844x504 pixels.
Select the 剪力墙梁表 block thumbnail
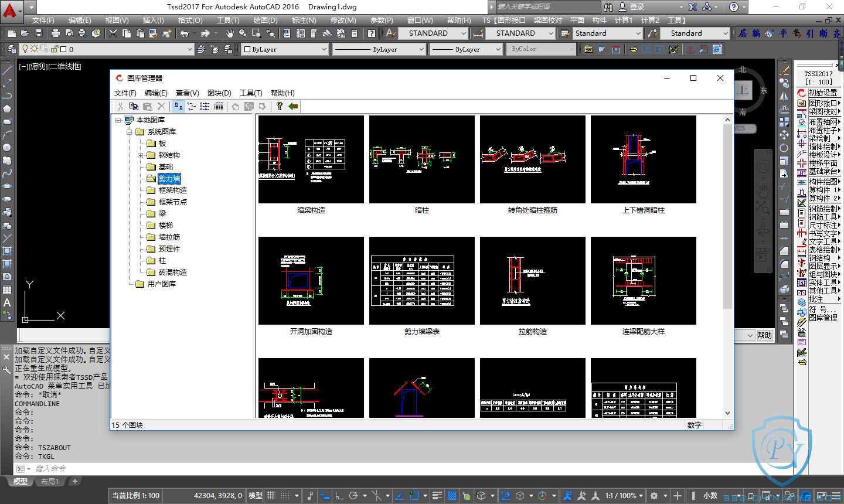[421, 281]
